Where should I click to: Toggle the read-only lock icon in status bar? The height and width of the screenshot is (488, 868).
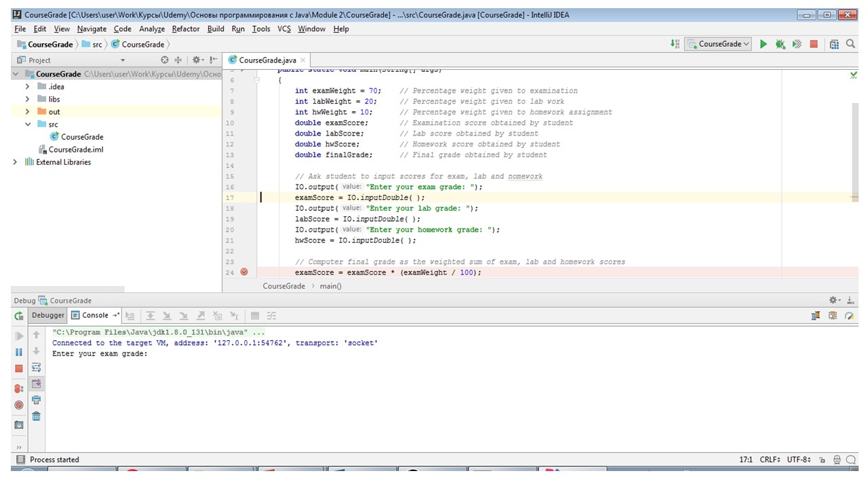coord(822,460)
